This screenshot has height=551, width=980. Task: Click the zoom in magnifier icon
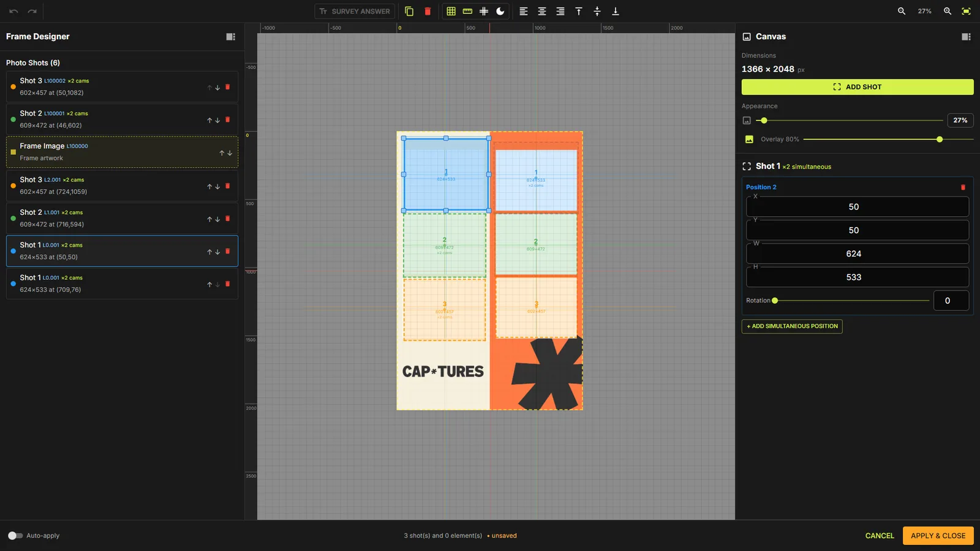(948, 11)
